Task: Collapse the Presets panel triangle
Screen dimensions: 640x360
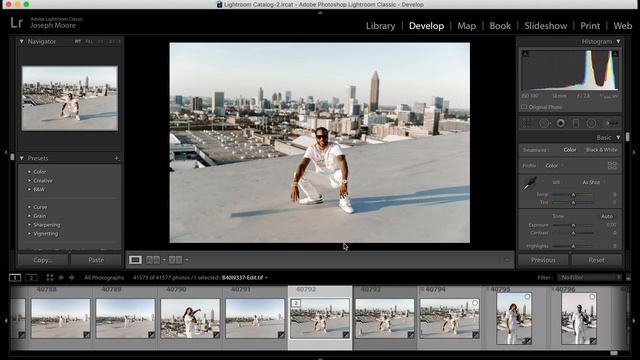Action: (22, 158)
